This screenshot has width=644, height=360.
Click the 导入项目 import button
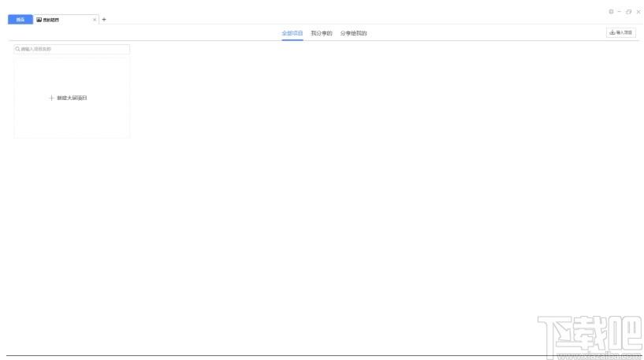click(x=620, y=32)
